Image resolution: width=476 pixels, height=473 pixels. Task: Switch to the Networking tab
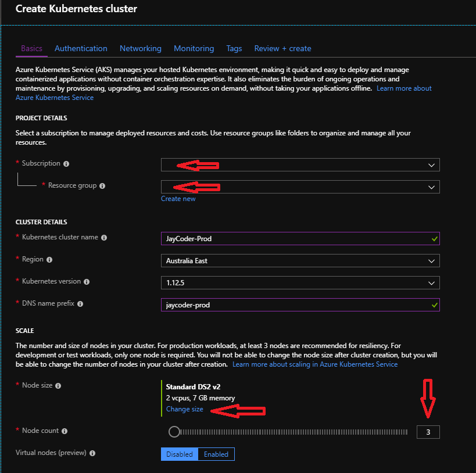point(141,49)
